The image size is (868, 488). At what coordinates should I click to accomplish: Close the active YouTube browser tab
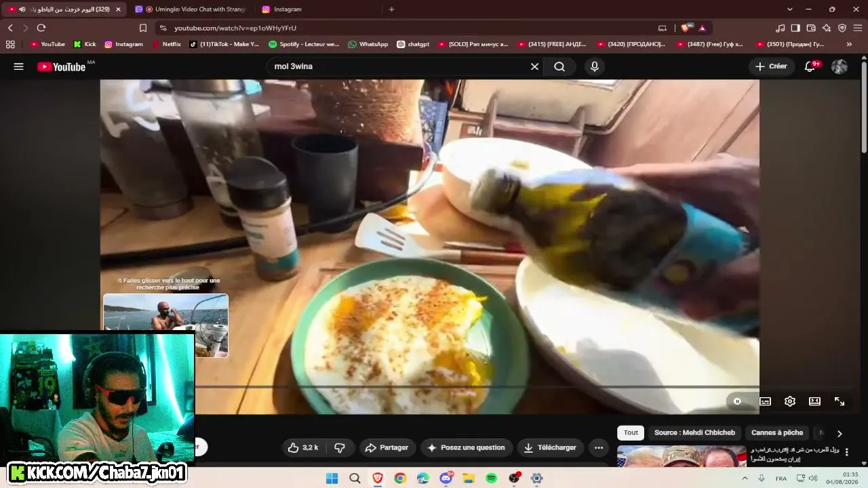point(119,9)
